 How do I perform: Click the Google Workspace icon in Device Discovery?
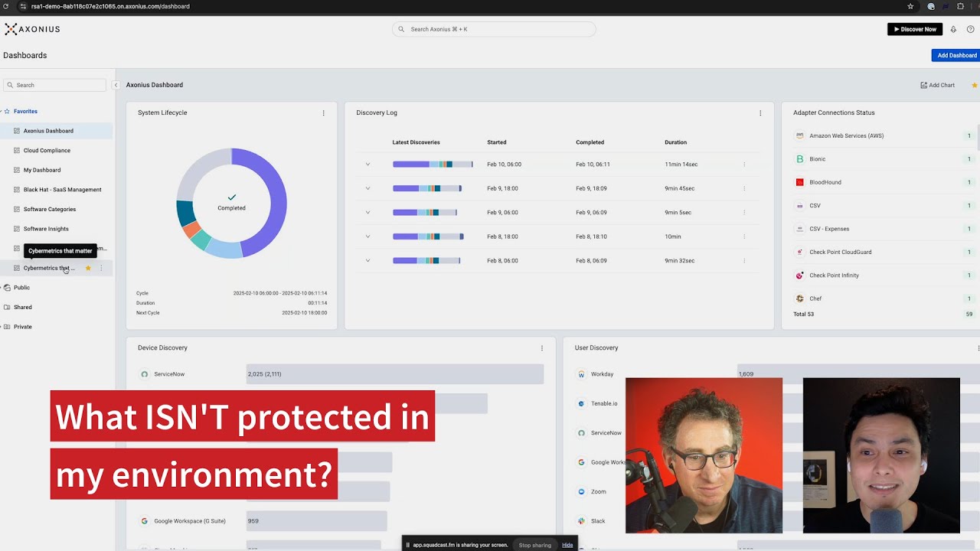144,521
